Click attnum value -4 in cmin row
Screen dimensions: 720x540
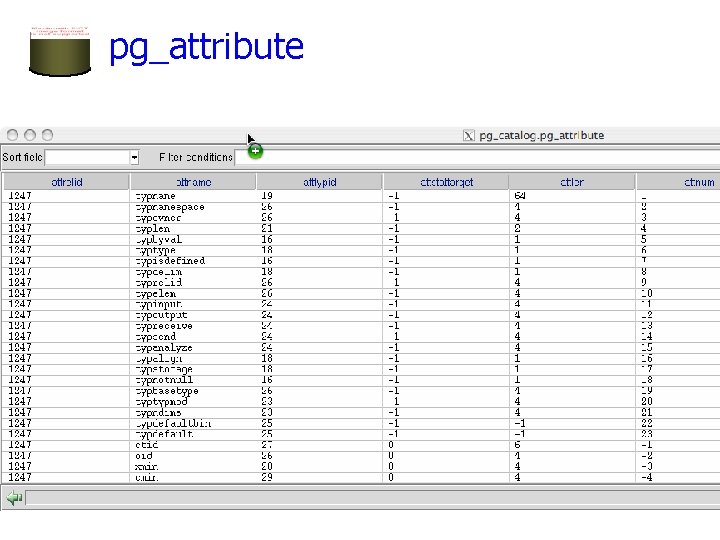pos(647,478)
